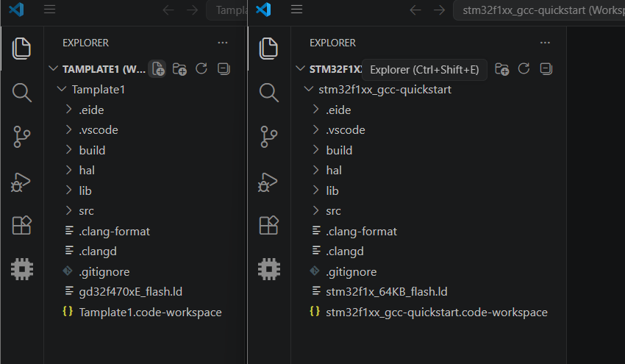Expand build folder under Tamplate1
The width and height of the screenshot is (625, 364).
coord(68,149)
